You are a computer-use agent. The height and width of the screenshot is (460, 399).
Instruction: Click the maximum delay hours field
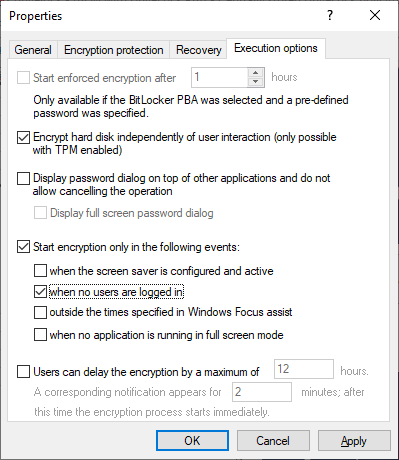tap(304, 369)
